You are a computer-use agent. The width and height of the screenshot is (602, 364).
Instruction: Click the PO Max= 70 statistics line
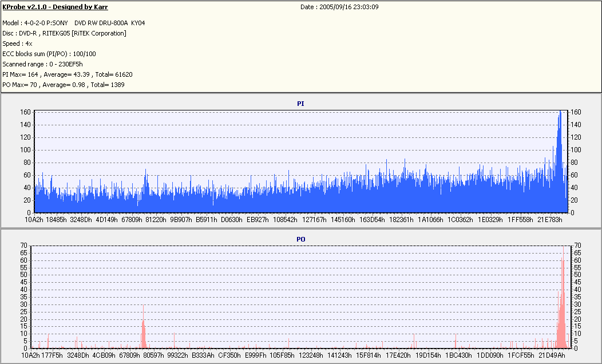(64, 85)
